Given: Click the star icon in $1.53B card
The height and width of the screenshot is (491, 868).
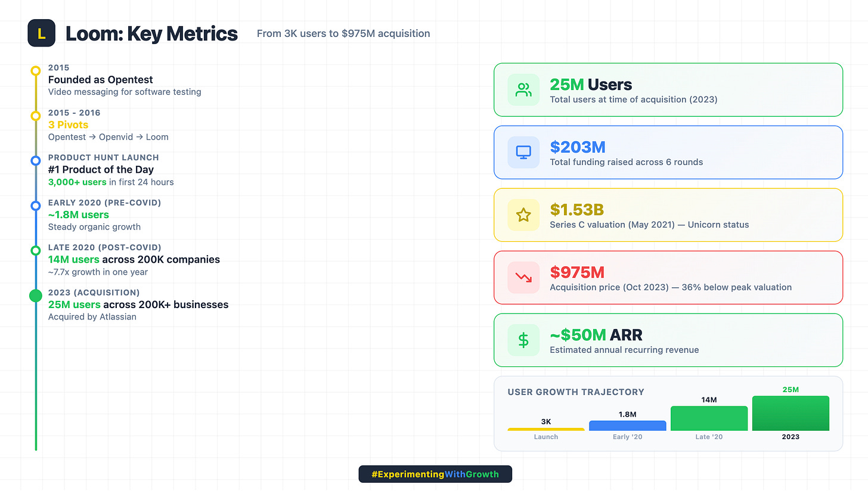Looking at the screenshot, I should [x=523, y=215].
